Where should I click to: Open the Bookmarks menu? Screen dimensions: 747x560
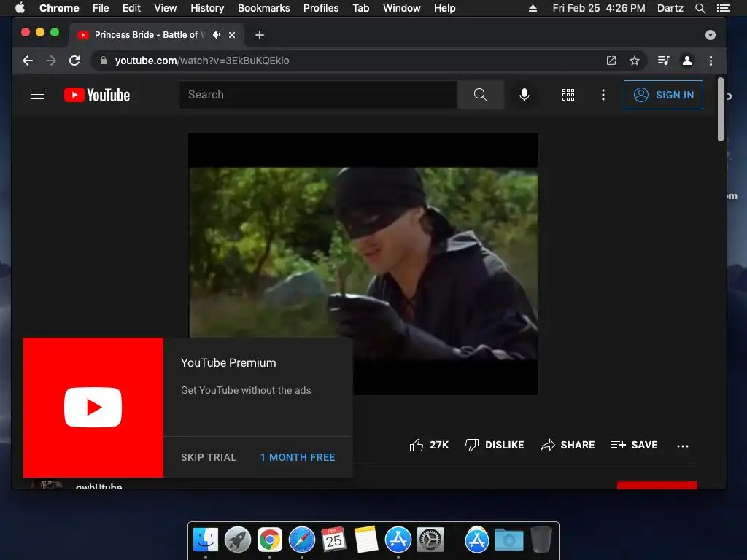point(264,8)
